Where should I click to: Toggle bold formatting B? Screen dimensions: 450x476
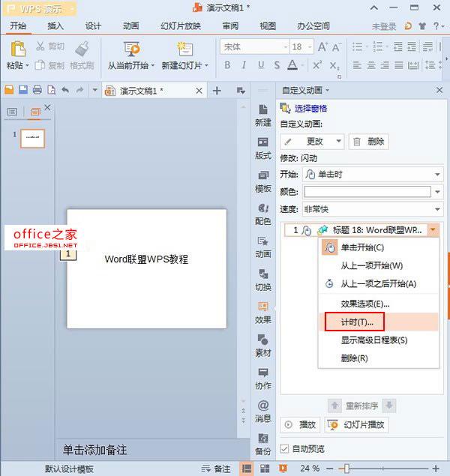[x=227, y=65]
